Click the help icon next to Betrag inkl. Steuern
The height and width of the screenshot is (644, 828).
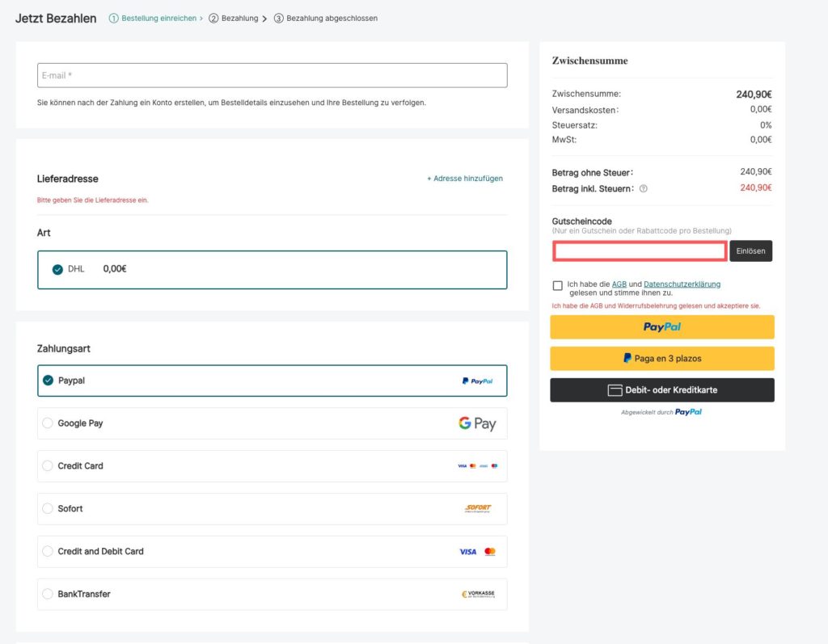point(643,189)
